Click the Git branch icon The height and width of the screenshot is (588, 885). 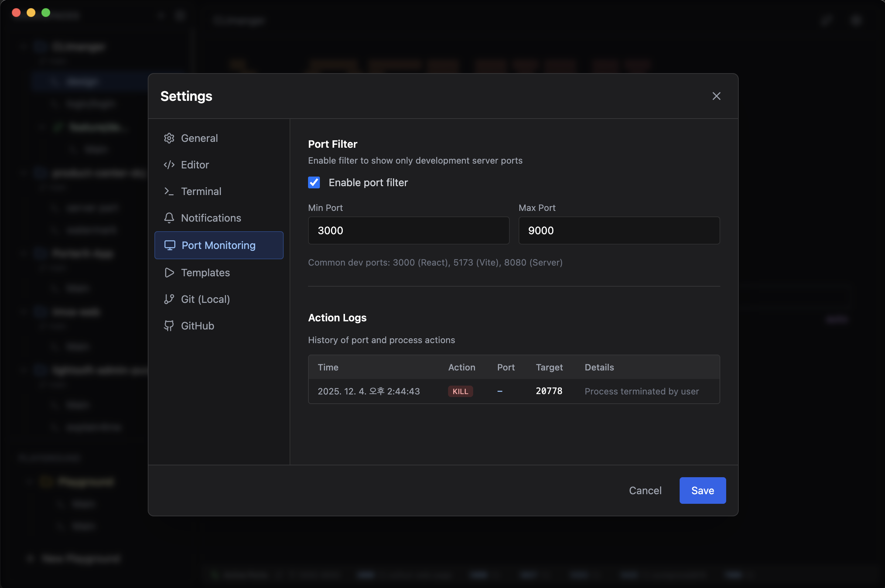(x=169, y=299)
